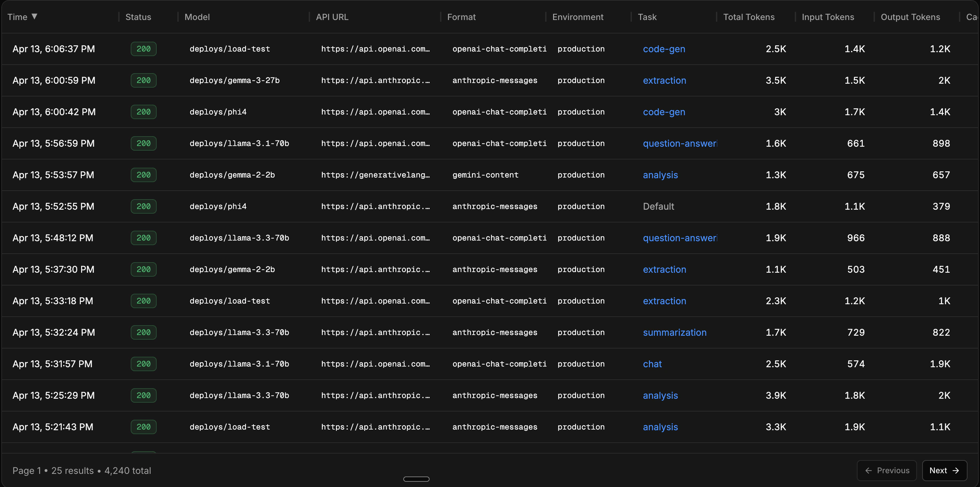
Task: Click deploys/llama-3.3-70b in 5:48:12 PM row
Action: tap(239, 238)
